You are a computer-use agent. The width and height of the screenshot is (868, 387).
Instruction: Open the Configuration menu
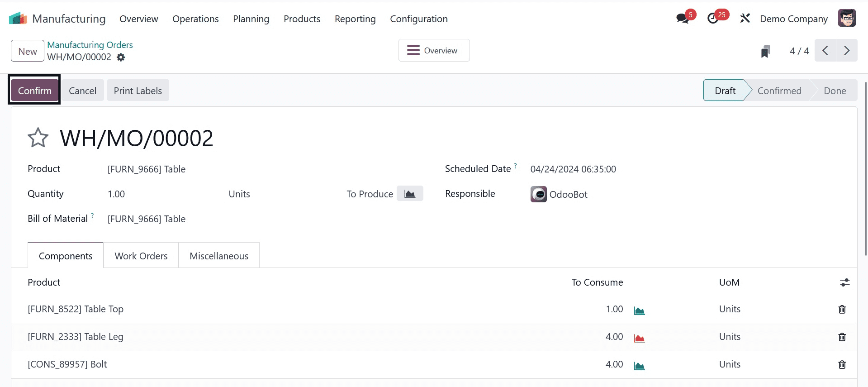419,19
